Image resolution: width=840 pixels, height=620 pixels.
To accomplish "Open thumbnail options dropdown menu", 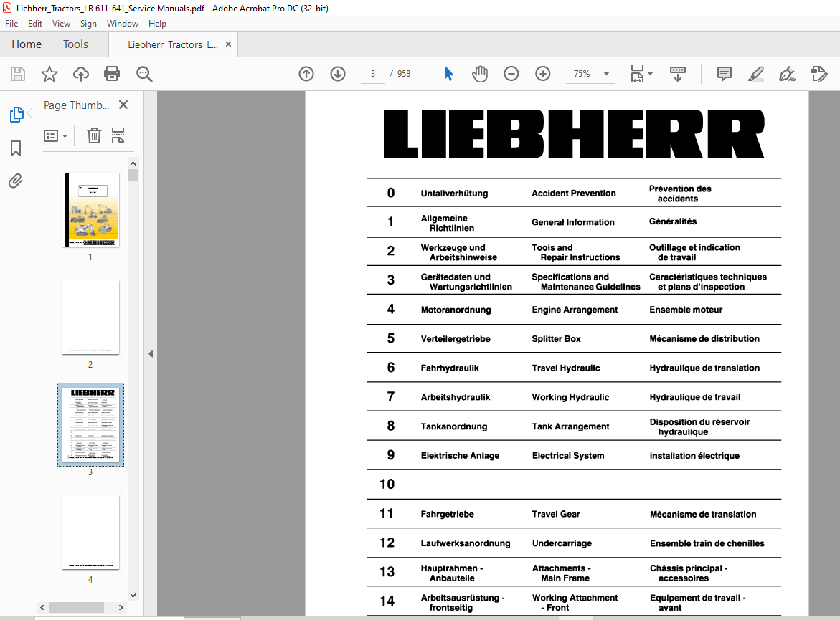I will click(x=56, y=136).
